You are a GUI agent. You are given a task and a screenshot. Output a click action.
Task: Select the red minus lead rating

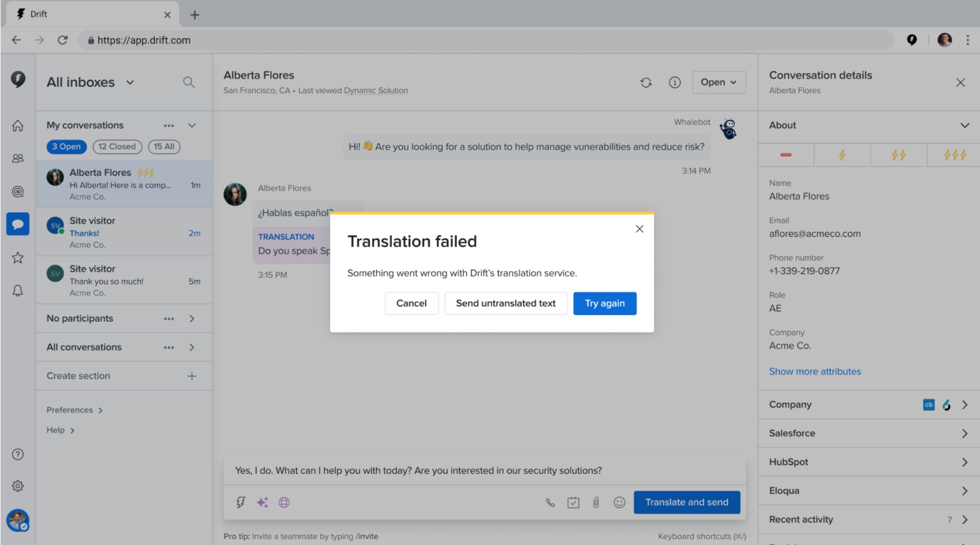786,155
